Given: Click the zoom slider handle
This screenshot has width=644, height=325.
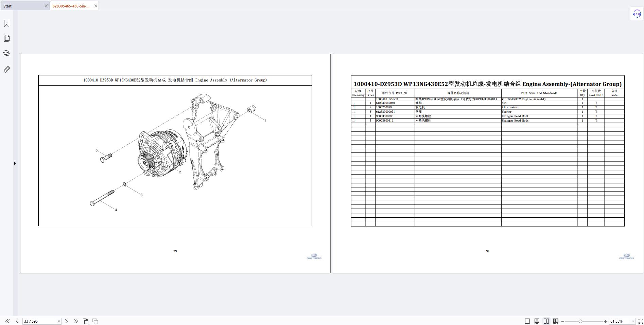Looking at the screenshot, I should (580, 321).
